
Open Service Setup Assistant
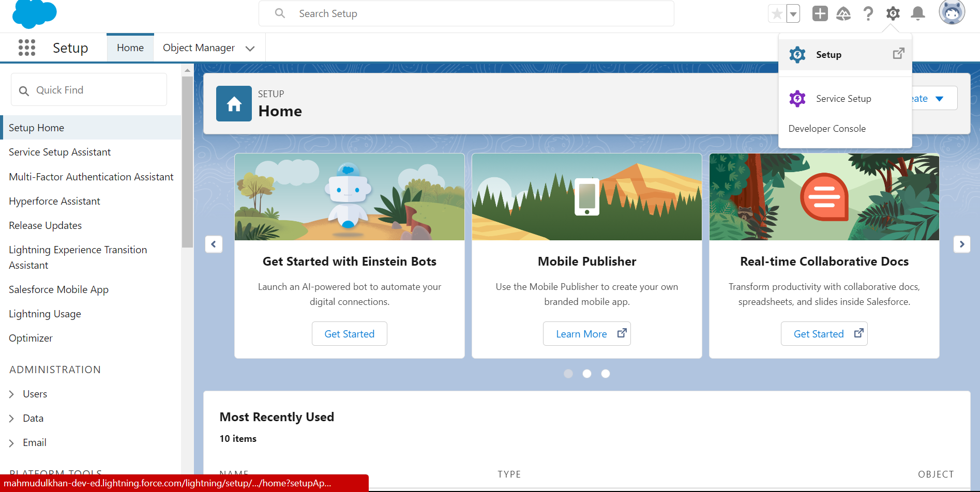click(59, 152)
